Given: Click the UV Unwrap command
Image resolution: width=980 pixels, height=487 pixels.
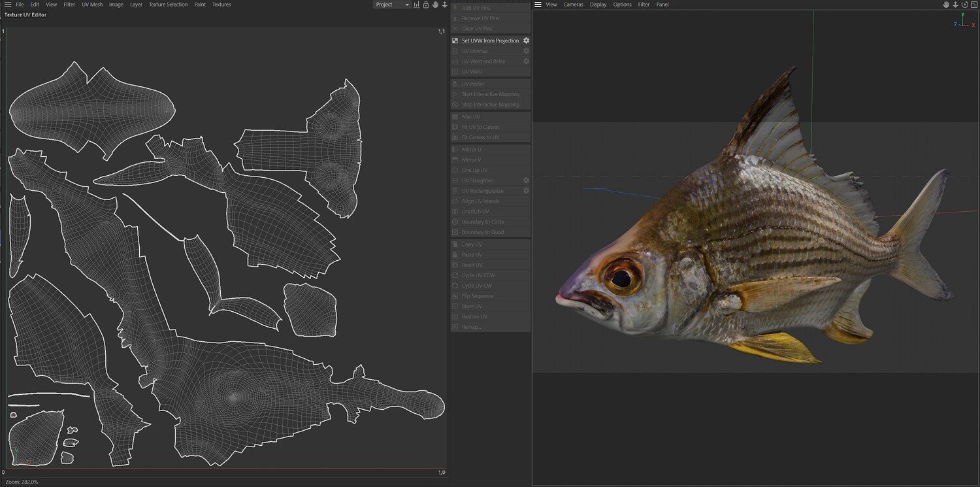Looking at the screenshot, I should pos(490,51).
